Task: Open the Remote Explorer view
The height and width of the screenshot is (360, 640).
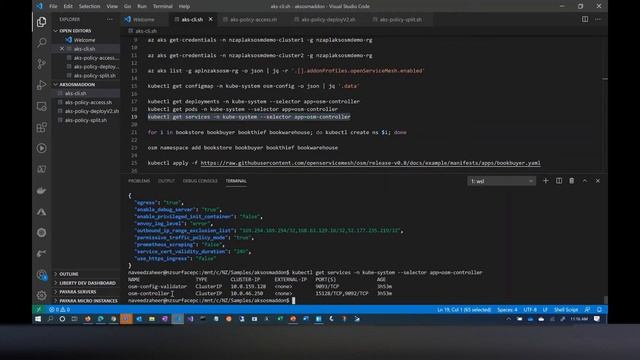Action: (41, 106)
